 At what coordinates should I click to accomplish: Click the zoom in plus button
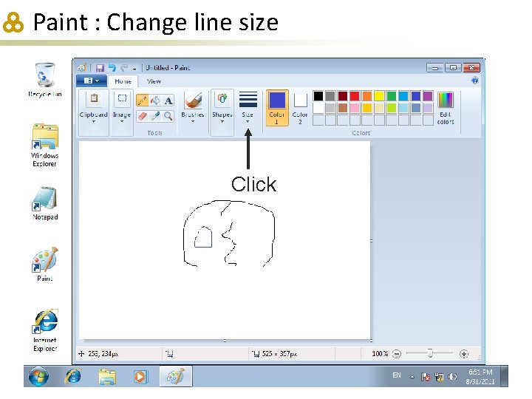click(x=464, y=354)
